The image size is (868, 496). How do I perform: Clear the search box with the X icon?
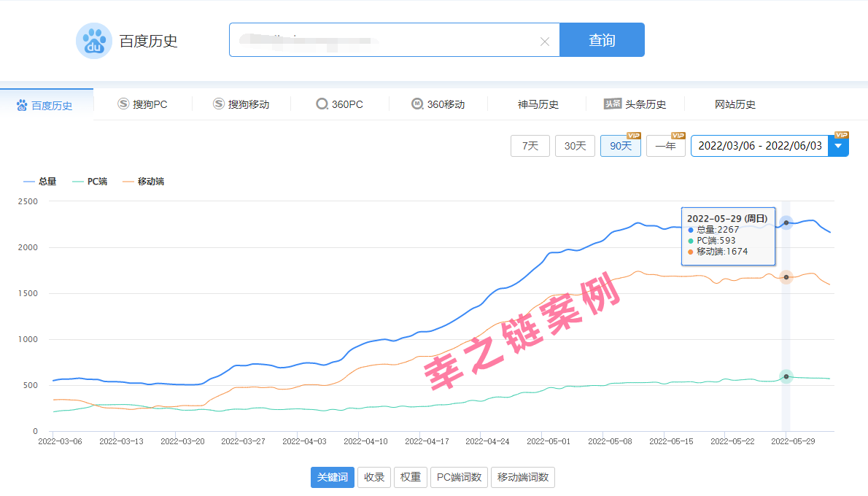coord(545,42)
